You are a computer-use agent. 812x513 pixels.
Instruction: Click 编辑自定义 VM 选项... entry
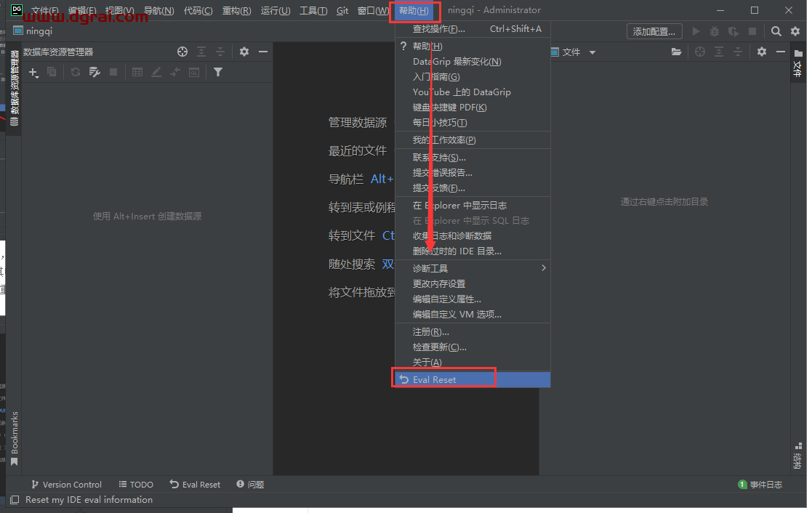pyautogui.click(x=473, y=314)
